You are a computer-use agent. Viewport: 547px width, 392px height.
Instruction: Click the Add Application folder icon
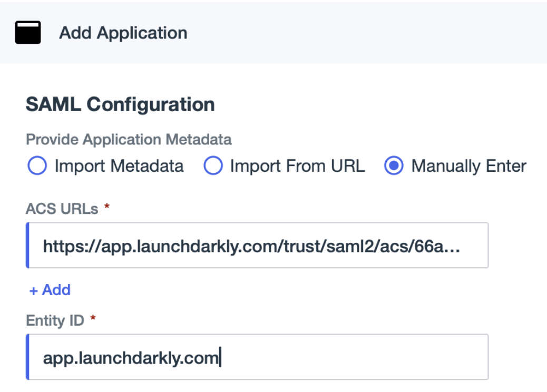(29, 33)
